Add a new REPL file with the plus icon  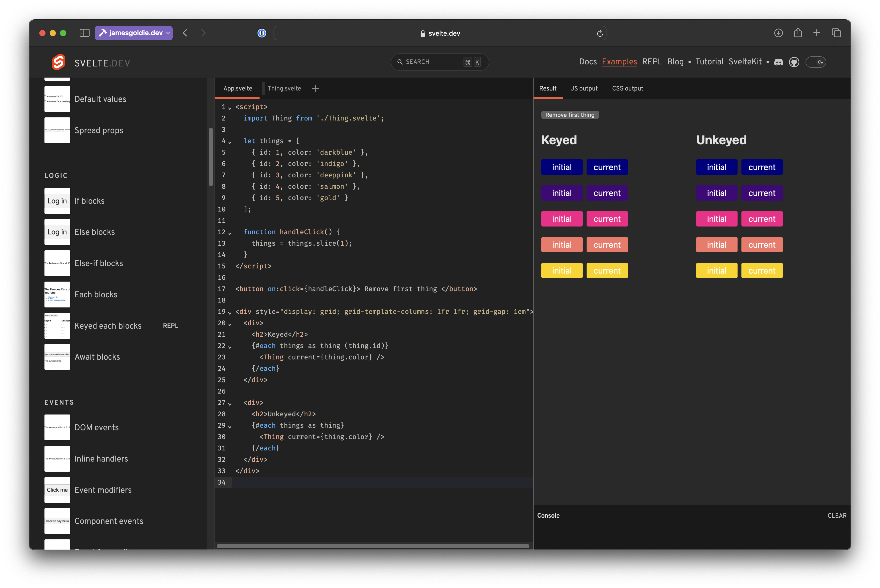(315, 88)
